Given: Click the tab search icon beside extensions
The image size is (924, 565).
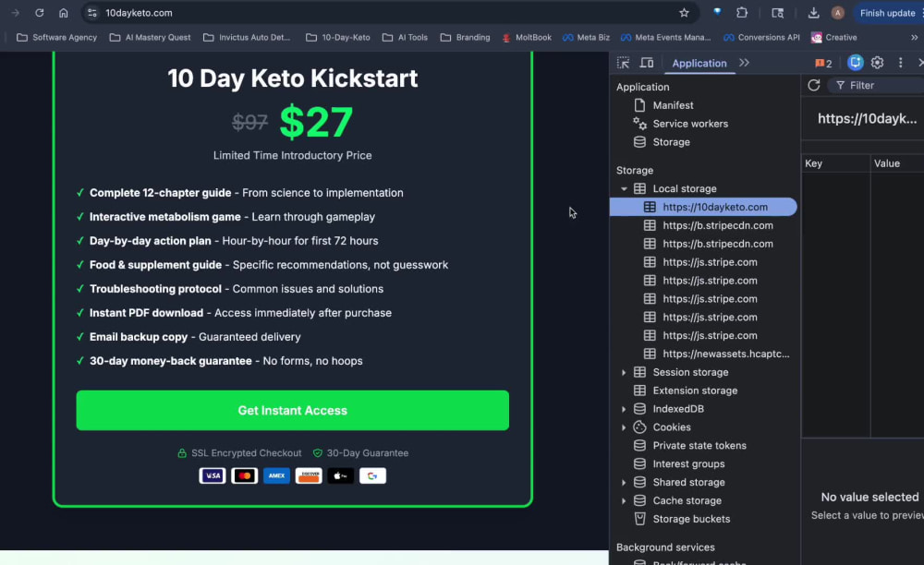Looking at the screenshot, I should 778,13.
